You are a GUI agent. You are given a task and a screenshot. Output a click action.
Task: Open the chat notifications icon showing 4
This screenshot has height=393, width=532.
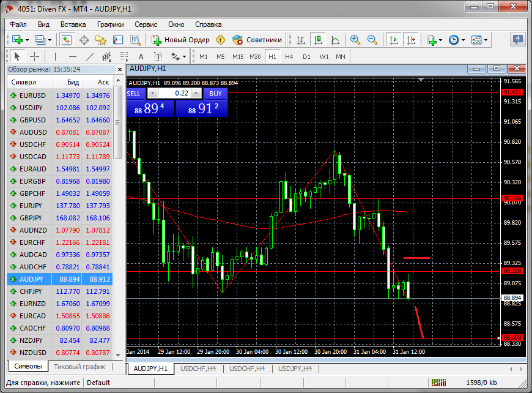tap(517, 40)
